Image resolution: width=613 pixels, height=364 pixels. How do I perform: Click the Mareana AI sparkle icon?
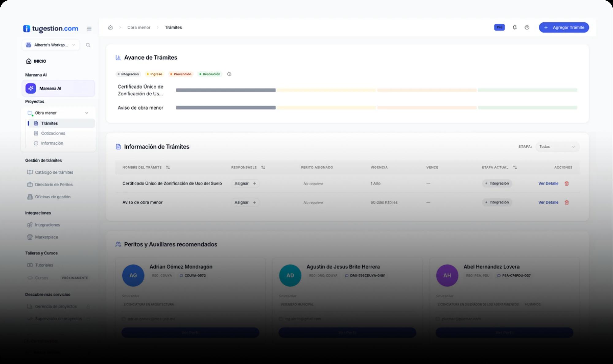31,88
